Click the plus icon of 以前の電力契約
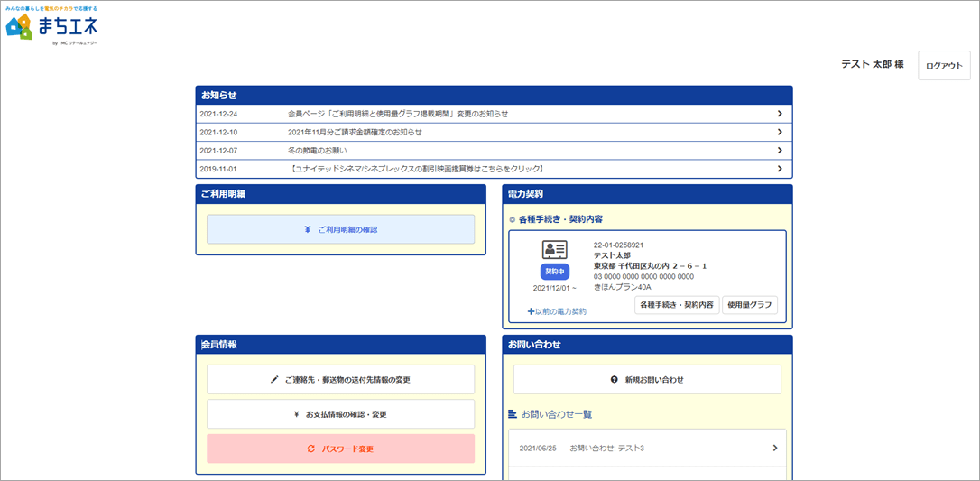The height and width of the screenshot is (481, 980). tap(531, 310)
